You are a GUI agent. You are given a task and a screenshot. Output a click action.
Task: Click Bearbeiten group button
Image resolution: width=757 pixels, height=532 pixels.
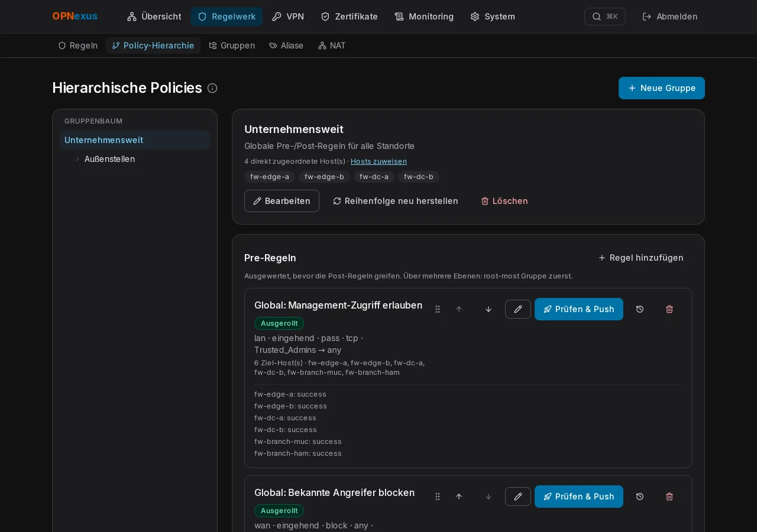pos(282,201)
